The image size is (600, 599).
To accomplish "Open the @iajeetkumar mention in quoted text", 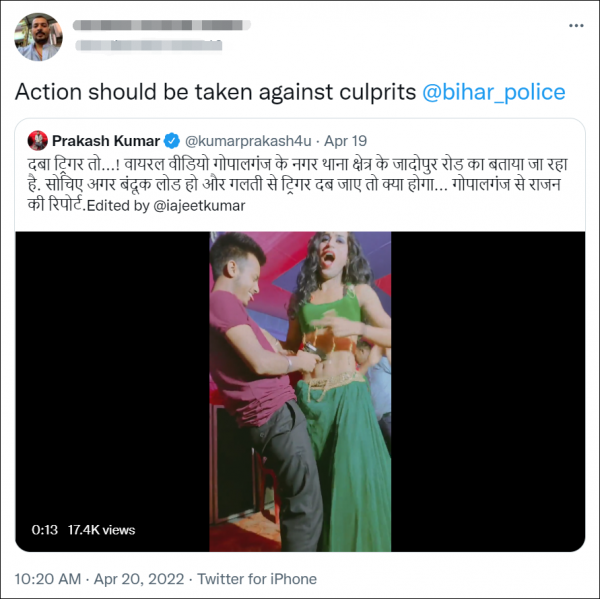I will 199,206.
